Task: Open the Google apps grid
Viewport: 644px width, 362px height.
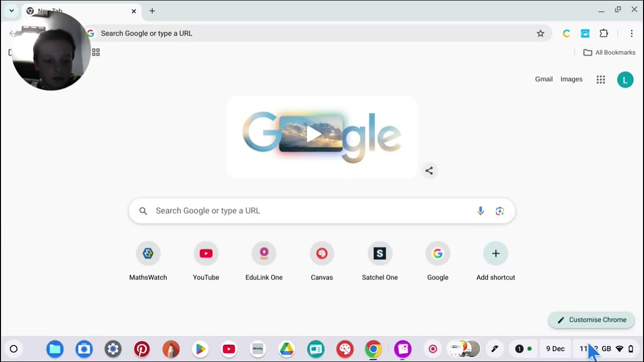Action: pos(601,79)
